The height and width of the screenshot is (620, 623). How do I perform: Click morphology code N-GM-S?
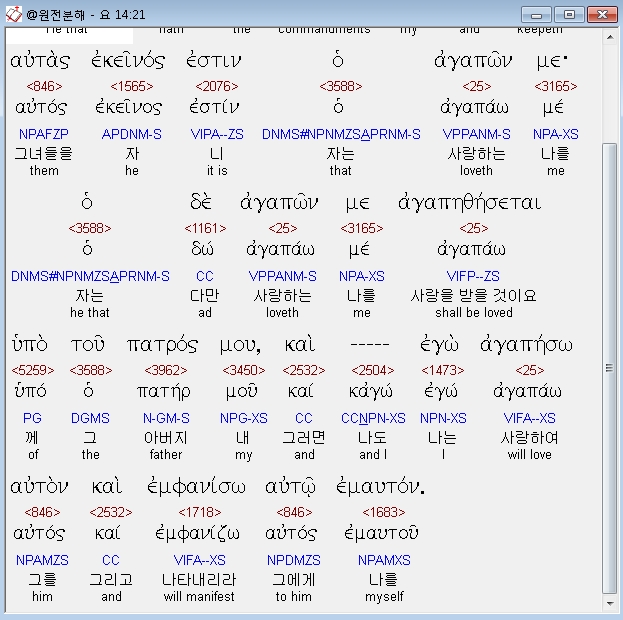[x=166, y=418]
